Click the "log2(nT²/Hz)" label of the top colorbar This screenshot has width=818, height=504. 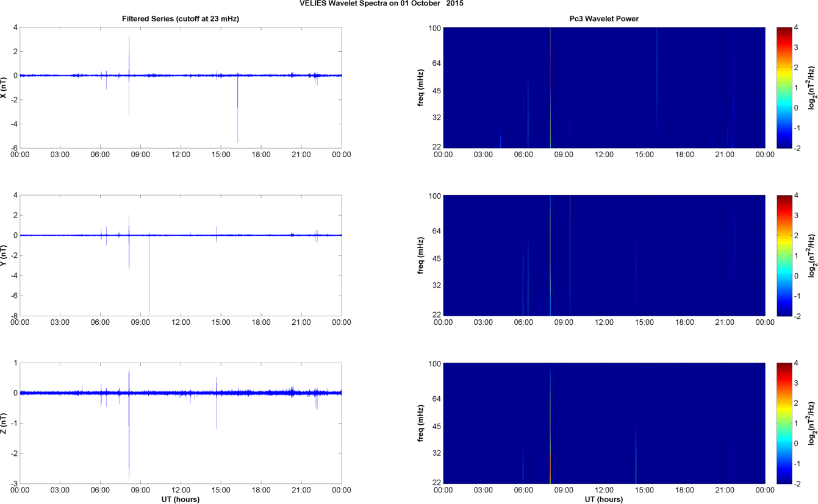click(812, 87)
